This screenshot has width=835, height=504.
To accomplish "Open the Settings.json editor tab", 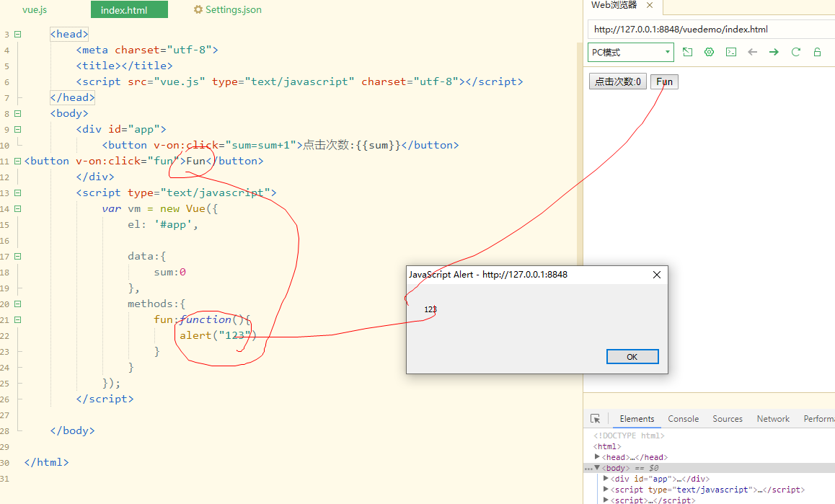I will (x=228, y=9).
